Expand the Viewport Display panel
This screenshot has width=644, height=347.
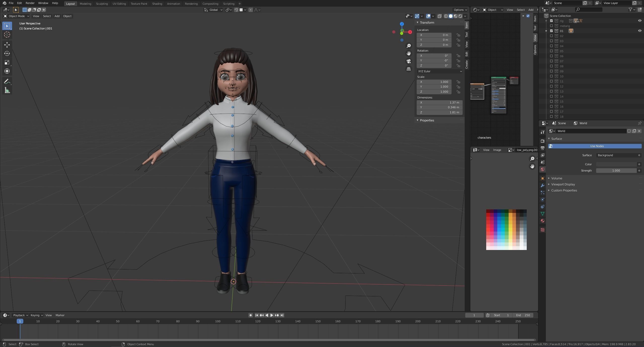tap(563, 184)
